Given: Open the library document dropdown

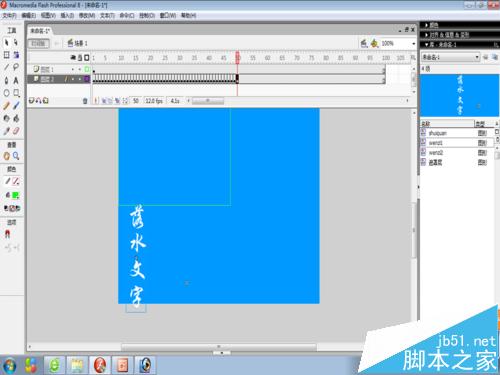Looking at the screenshot, I should (x=450, y=57).
